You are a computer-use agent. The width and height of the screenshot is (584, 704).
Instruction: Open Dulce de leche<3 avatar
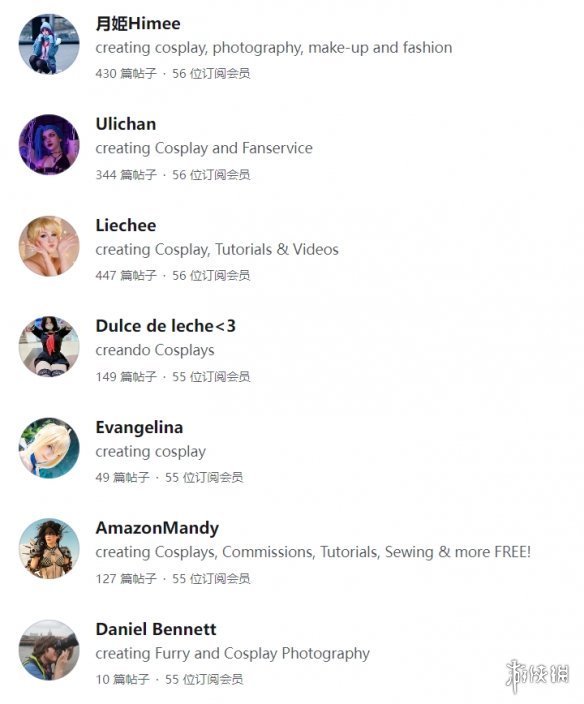tap(49, 347)
